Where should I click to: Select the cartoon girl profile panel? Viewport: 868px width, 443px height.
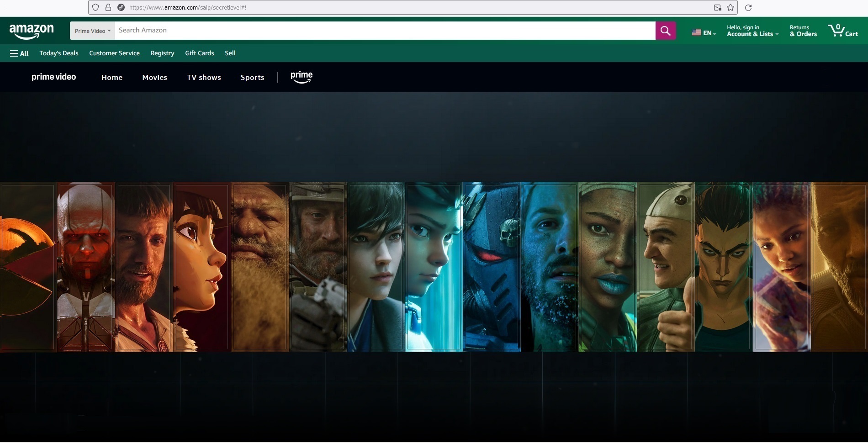click(201, 267)
